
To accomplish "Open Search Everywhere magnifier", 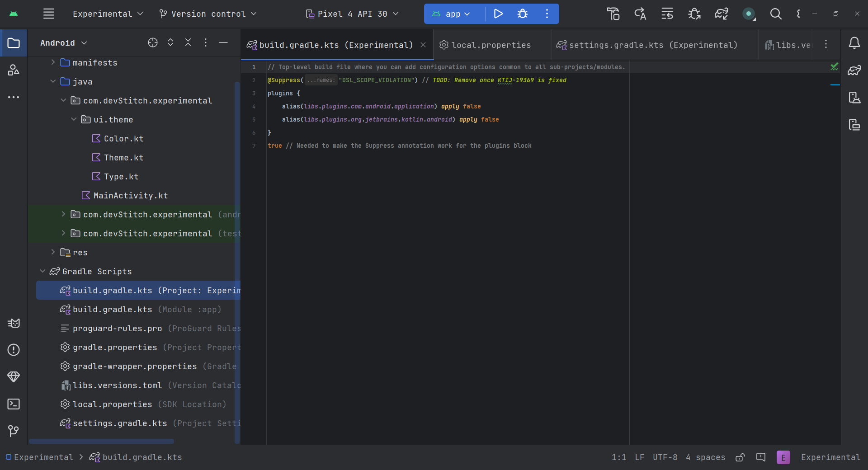I will [x=776, y=14].
